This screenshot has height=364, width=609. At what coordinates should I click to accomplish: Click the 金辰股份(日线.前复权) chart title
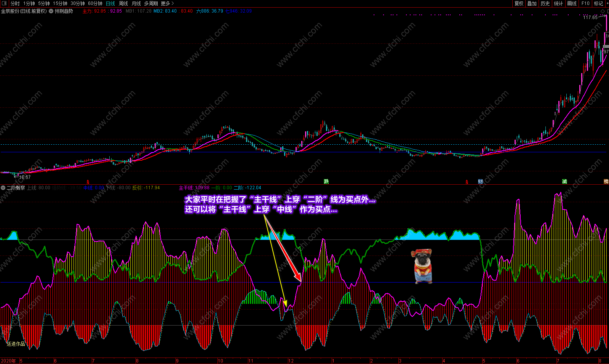pos(24,11)
